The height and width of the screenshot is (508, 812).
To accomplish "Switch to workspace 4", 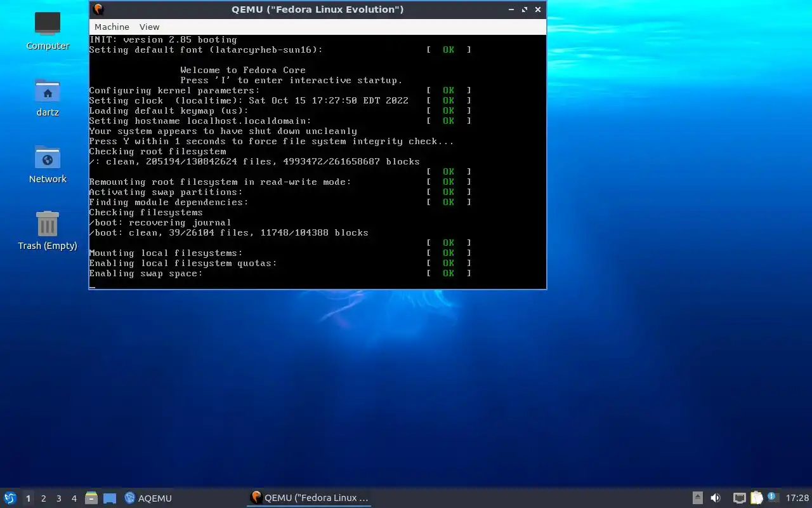I will pos(74,498).
